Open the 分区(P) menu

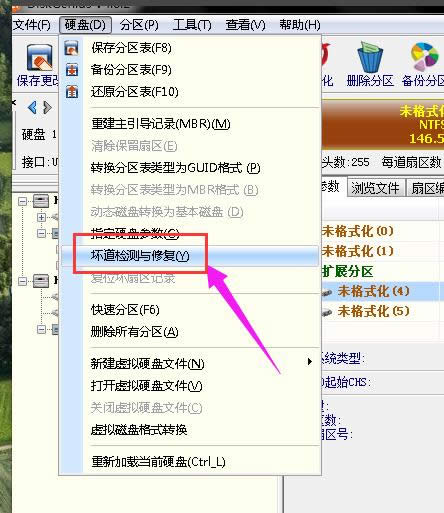click(x=139, y=25)
